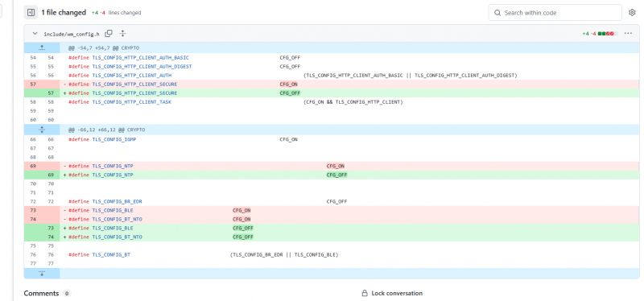Open the file options ellipsis menu
This screenshot has height=301, width=644.
pyautogui.click(x=628, y=33)
